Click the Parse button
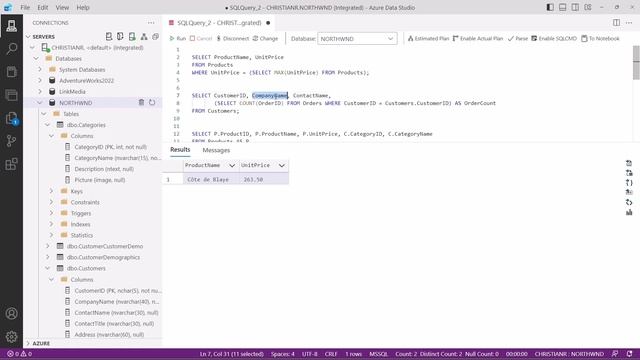The image size is (640, 360). pos(518,38)
